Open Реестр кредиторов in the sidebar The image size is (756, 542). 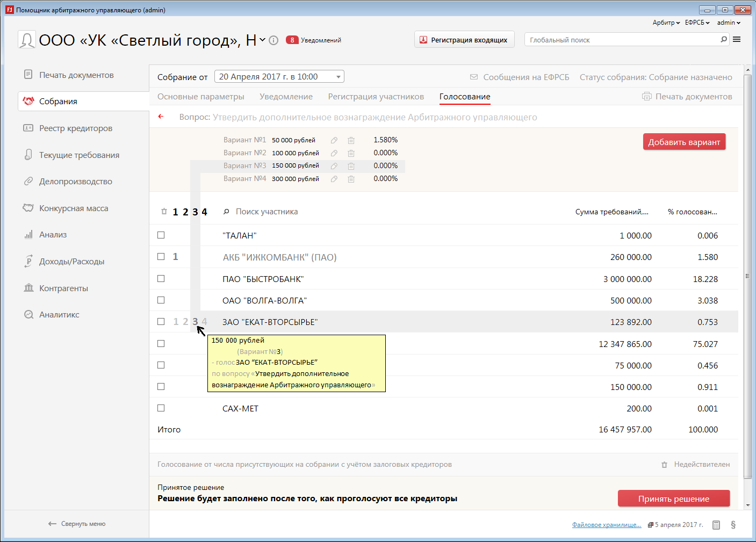tap(75, 128)
